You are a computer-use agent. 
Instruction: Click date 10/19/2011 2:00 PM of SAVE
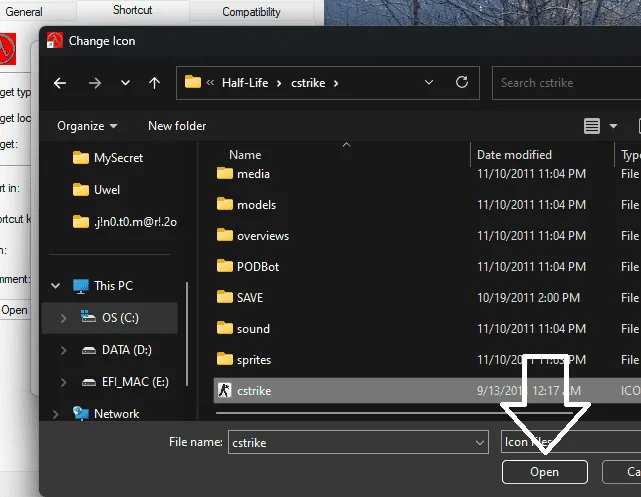528,298
